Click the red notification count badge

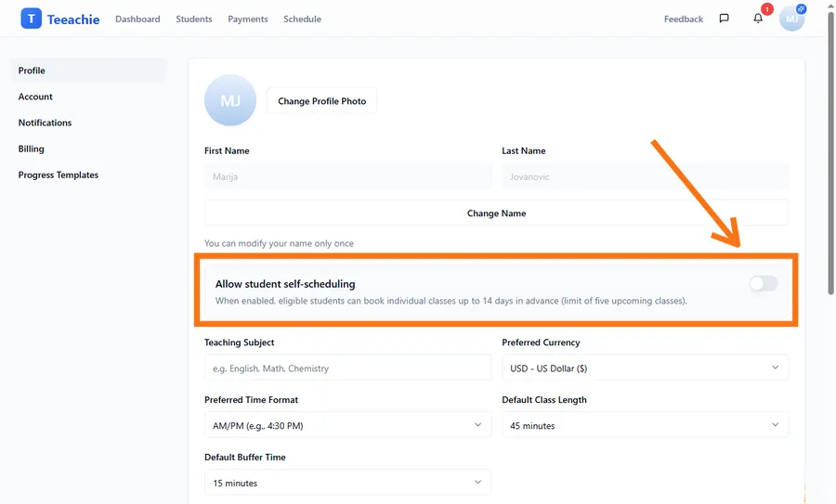[766, 9]
